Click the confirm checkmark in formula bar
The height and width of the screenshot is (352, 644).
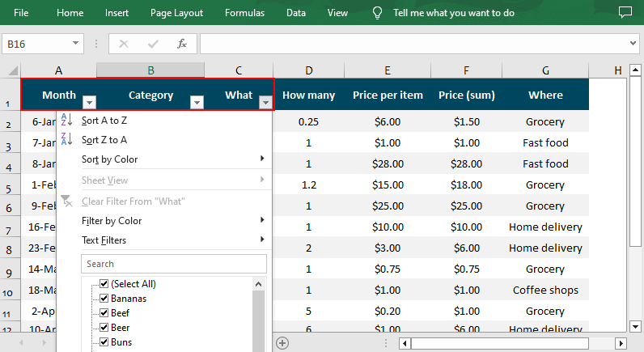[x=153, y=44]
